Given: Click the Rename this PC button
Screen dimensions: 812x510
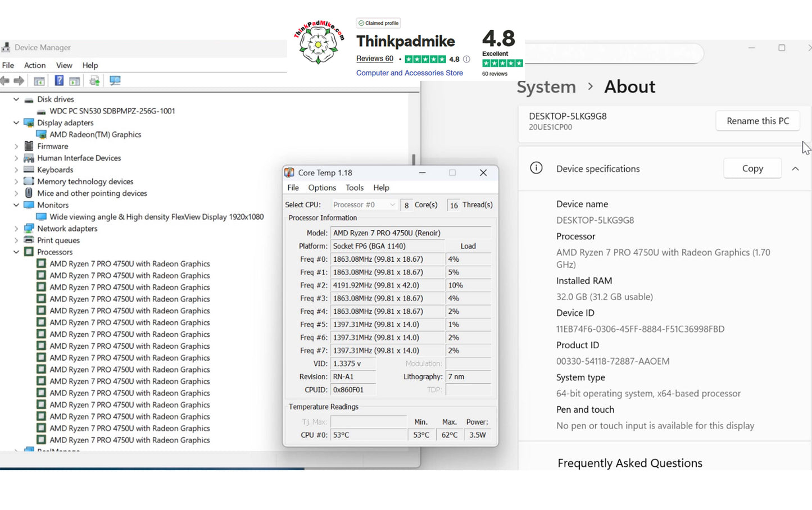Looking at the screenshot, I should [757, 121].
